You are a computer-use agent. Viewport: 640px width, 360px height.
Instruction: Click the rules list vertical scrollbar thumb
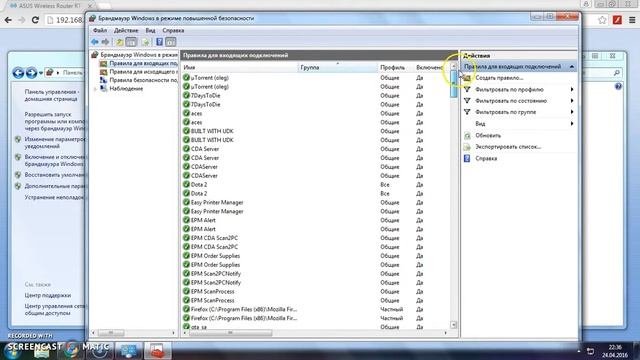pyautogui.click(x=453, y=84)
